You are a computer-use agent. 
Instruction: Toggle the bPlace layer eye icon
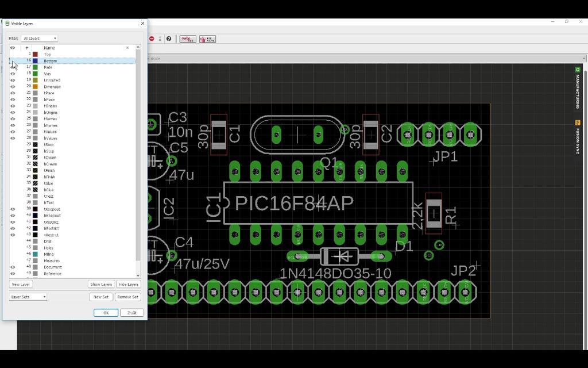[x=13, y=99]
